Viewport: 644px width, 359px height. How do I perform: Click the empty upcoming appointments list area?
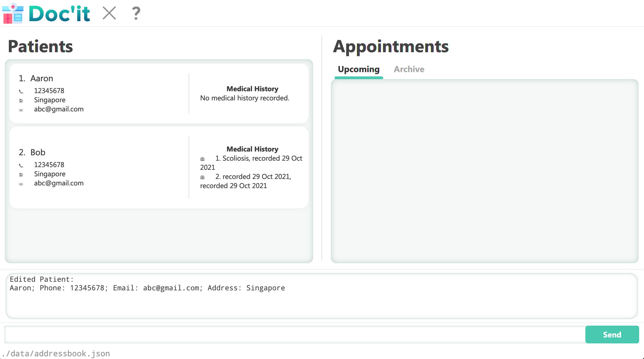click(484, 171)
